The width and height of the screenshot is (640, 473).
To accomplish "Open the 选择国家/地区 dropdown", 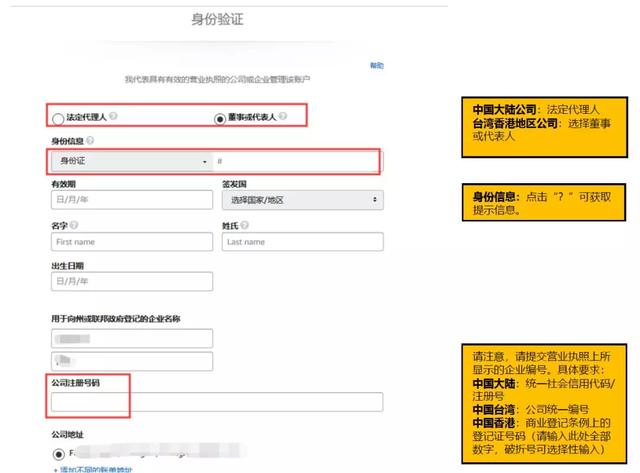I will point(302,200).
